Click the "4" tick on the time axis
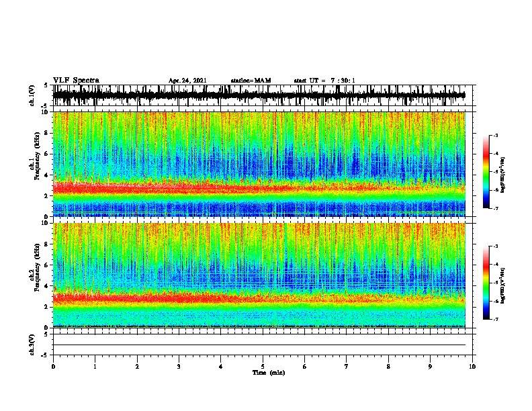532x411 pixels. [221, 367]
